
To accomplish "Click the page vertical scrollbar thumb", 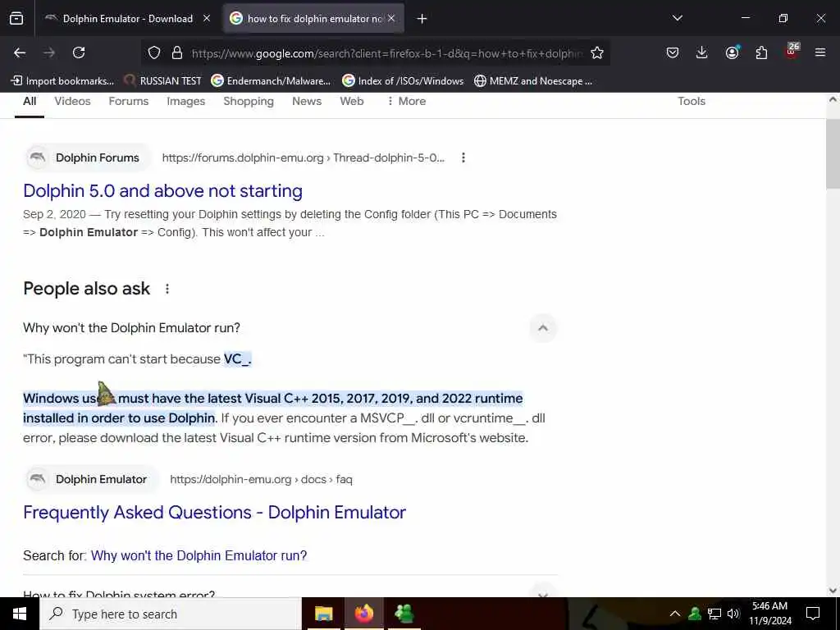I will pos(833,153).
